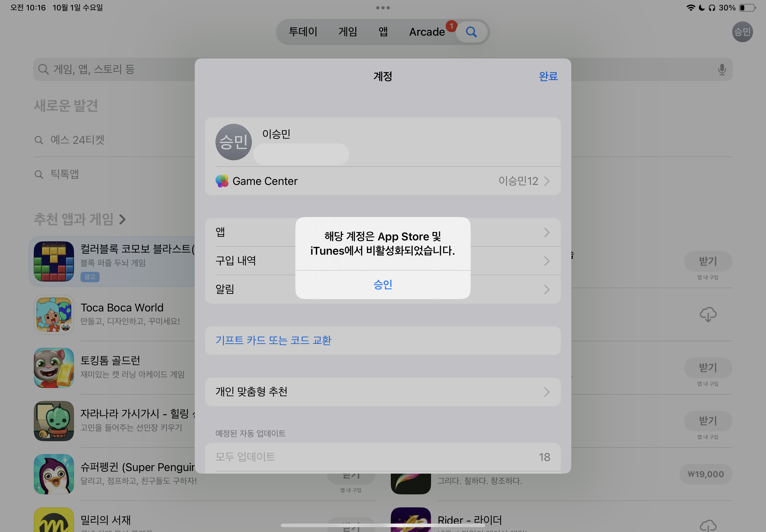The image size is (766, 532).
Task: Expand the 앱 row chevron
Action: [x=546, y=232]
